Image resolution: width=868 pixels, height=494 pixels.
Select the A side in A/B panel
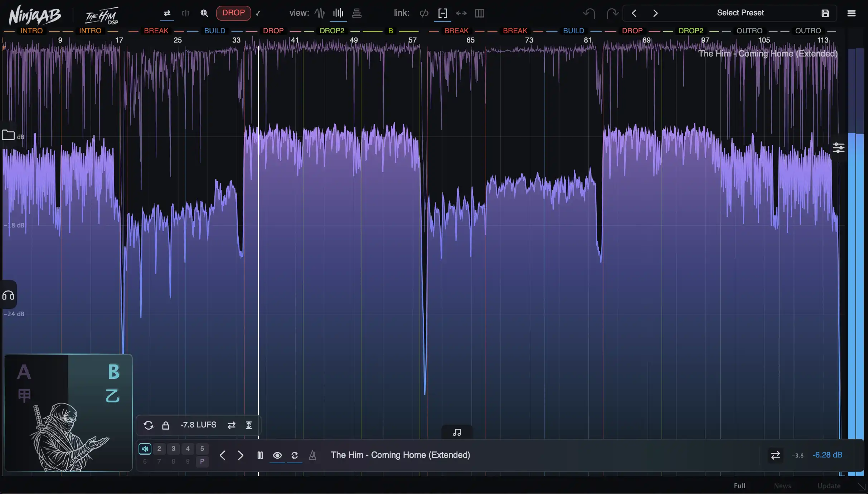(24, 372)
